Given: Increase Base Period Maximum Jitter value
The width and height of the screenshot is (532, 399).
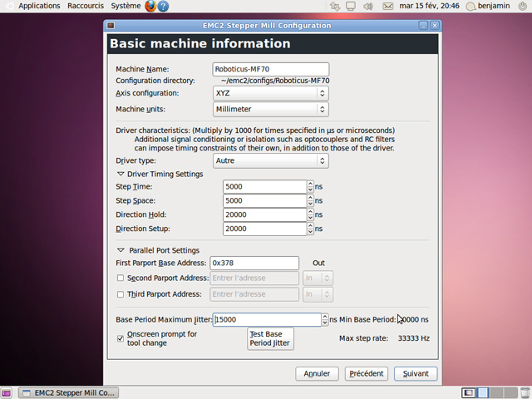Looking at the screenshot, I should click(x=325, y=316).
